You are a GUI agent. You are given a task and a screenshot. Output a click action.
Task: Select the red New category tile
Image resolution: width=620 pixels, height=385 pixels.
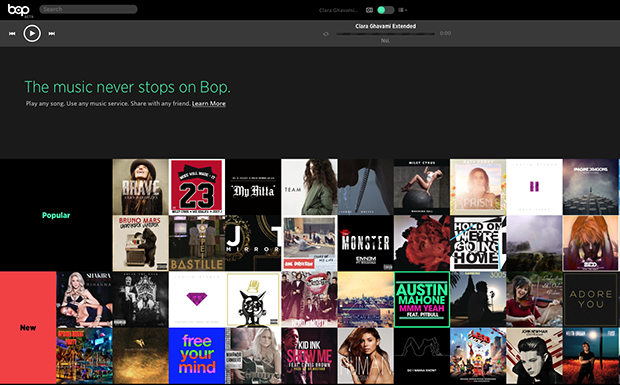pyautogui.click(x=28, y=327)
